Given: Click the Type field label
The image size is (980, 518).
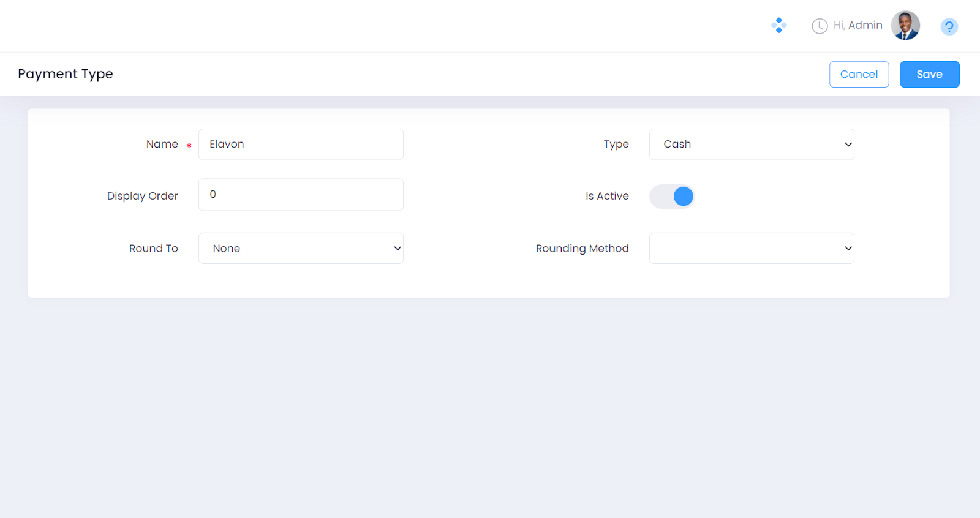Looking at the screenshot, I should click(616, 145).
